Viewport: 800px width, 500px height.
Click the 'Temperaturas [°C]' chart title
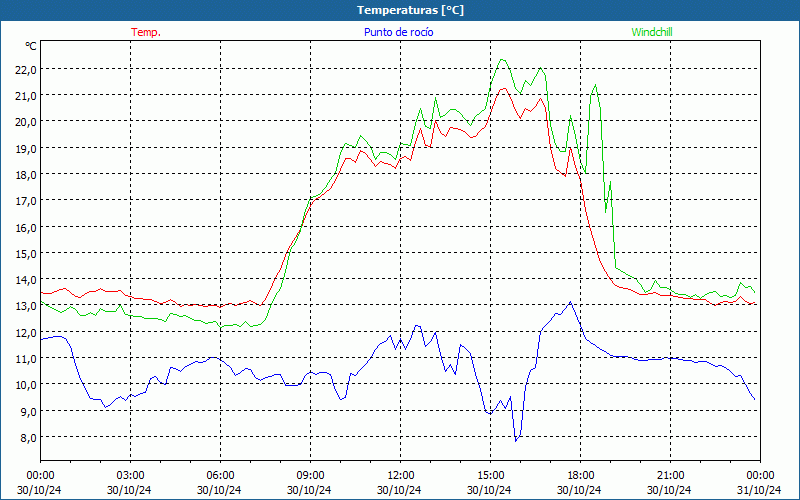coord(410,10)
